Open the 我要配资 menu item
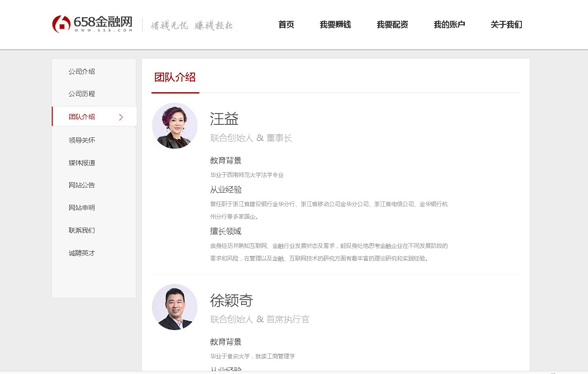 392,25
